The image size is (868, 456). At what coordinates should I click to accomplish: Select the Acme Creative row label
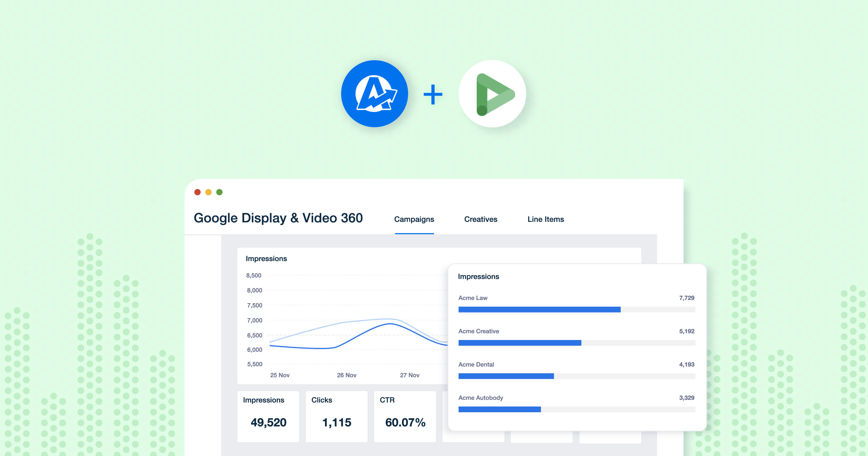tap(479, 331)
